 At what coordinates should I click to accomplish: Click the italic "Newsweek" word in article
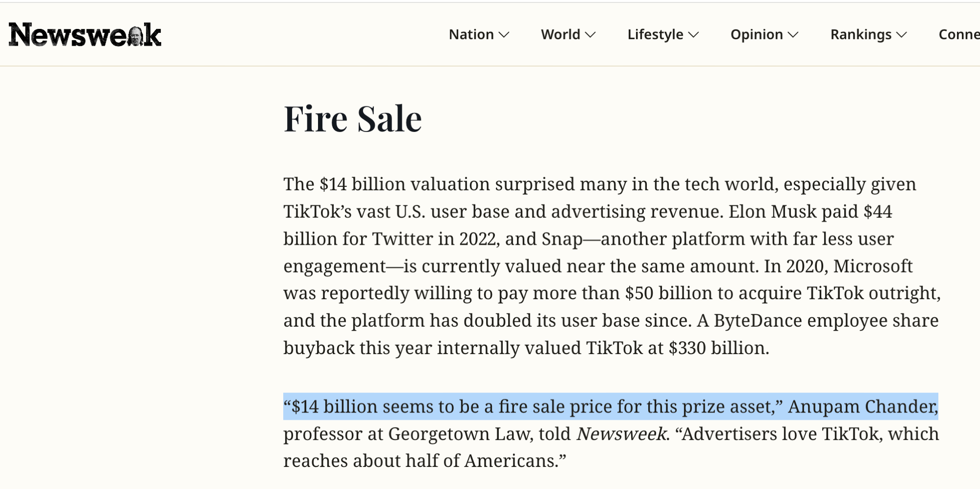(621, 434)
